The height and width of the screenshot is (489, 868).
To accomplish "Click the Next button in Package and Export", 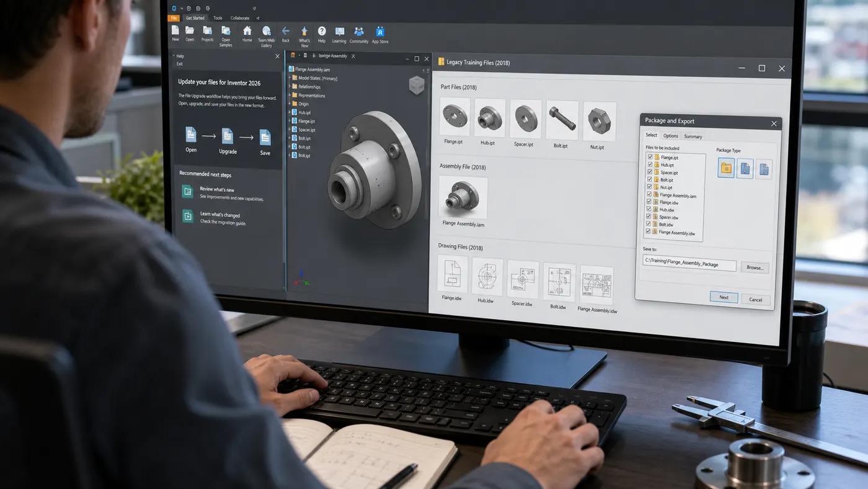I will tap(724, 297).
